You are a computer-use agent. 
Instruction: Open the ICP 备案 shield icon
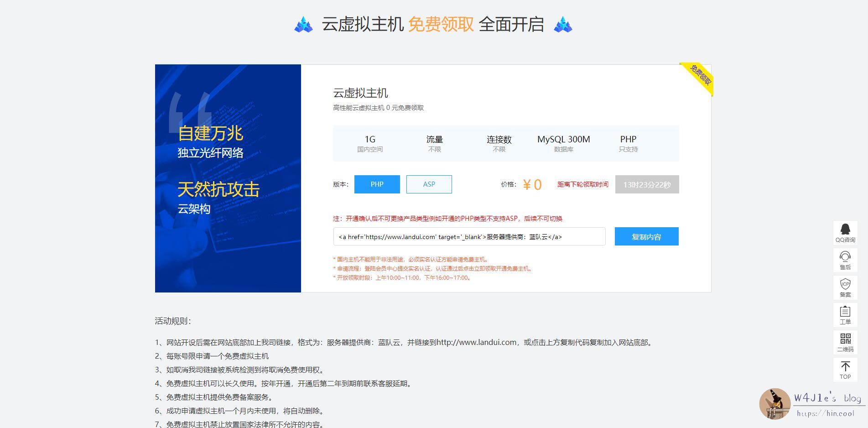845,287
